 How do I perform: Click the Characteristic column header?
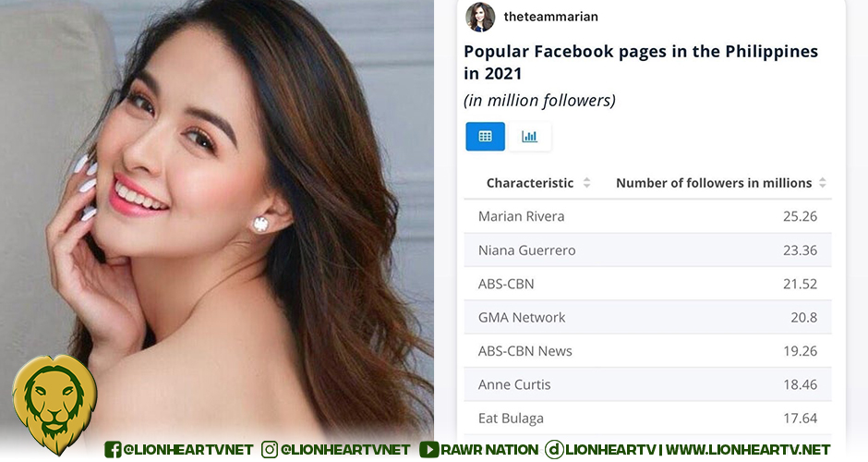click(x=530, y=183)
